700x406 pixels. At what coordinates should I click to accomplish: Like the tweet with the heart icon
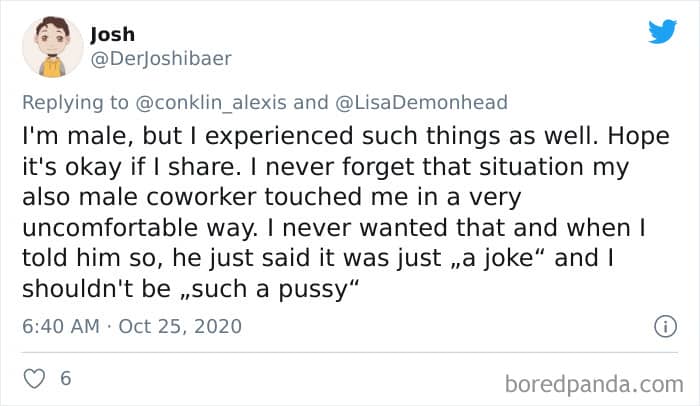[34, 380]
